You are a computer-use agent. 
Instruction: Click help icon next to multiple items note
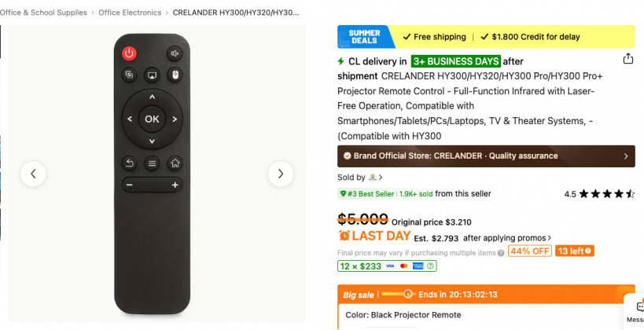tap(501, 252)
